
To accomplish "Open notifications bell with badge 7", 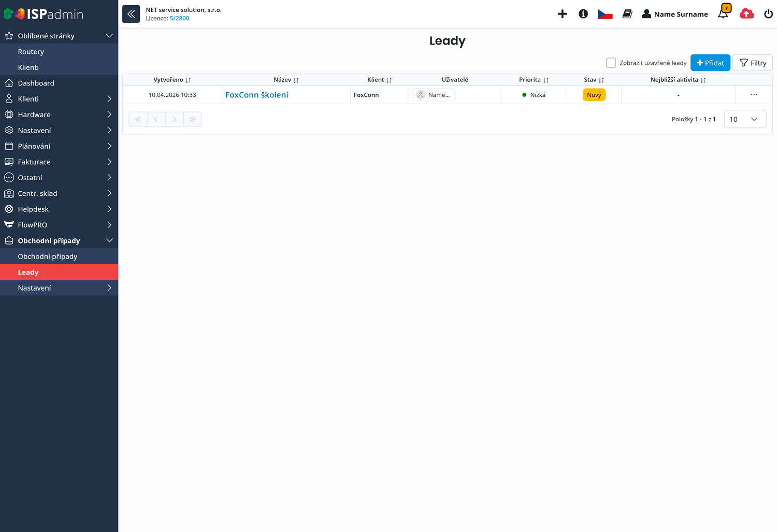I will [x=723, y=13].
